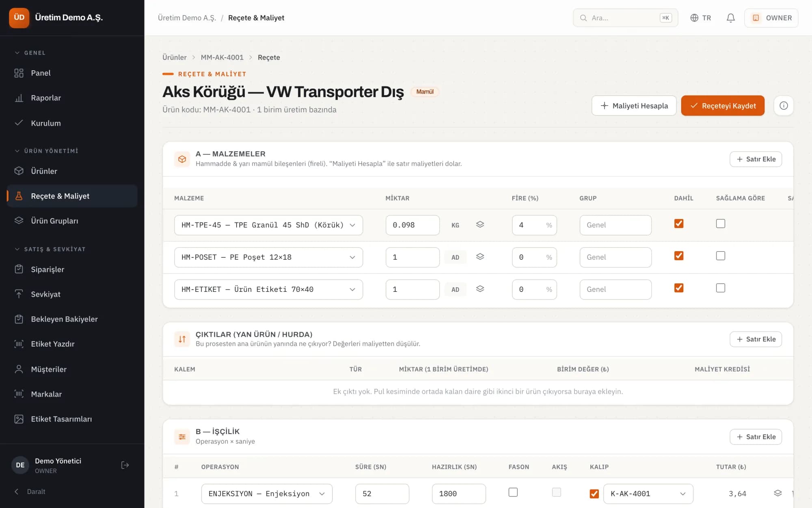Open Etiket Tasarımları in sidebar
Image resolution: width=812 pixels, height=508 pixels.
72,419
